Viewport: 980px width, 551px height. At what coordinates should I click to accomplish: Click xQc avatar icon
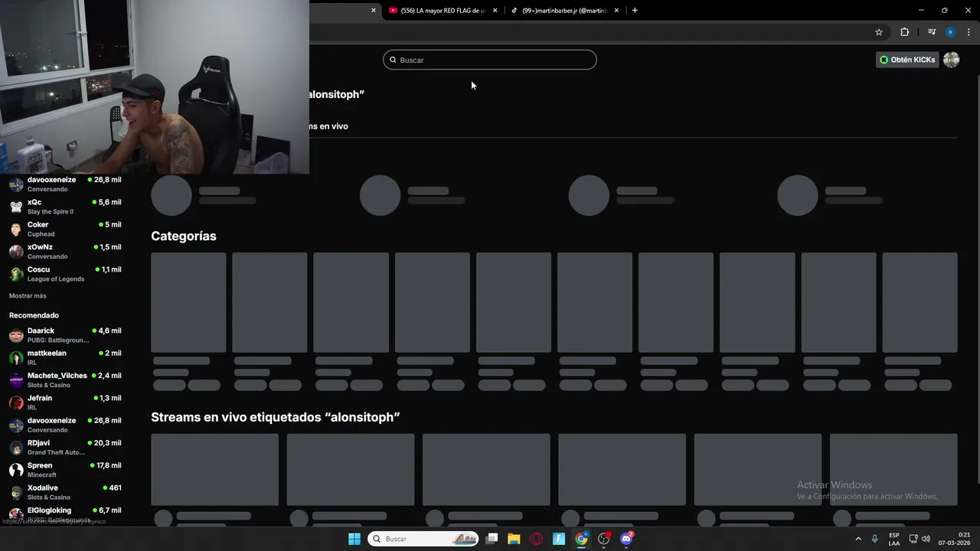click(16, 207)
